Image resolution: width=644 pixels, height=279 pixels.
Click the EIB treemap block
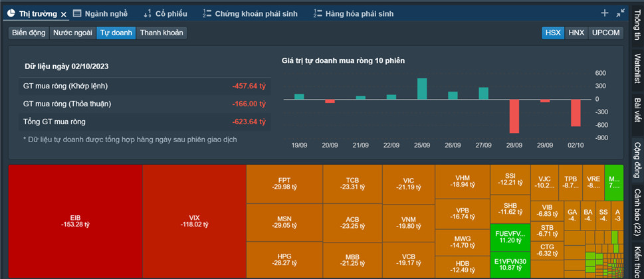coord(75,221)
